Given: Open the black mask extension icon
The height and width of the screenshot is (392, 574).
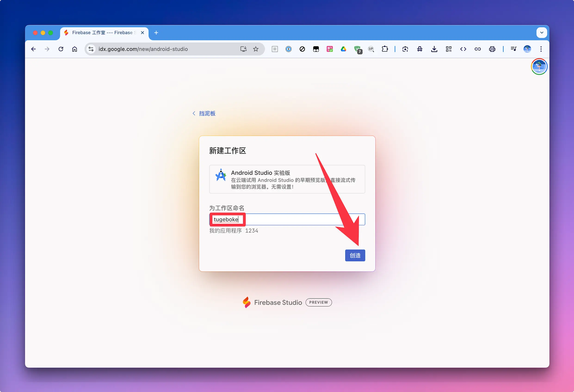Looking at the screenshot, I should (x=316, y=49).
